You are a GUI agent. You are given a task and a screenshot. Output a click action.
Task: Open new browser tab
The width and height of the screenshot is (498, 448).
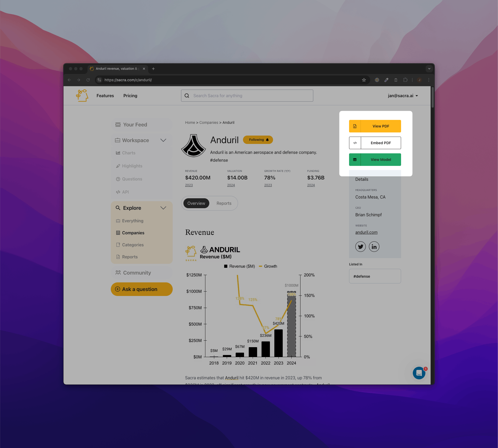tap(153, 69)
